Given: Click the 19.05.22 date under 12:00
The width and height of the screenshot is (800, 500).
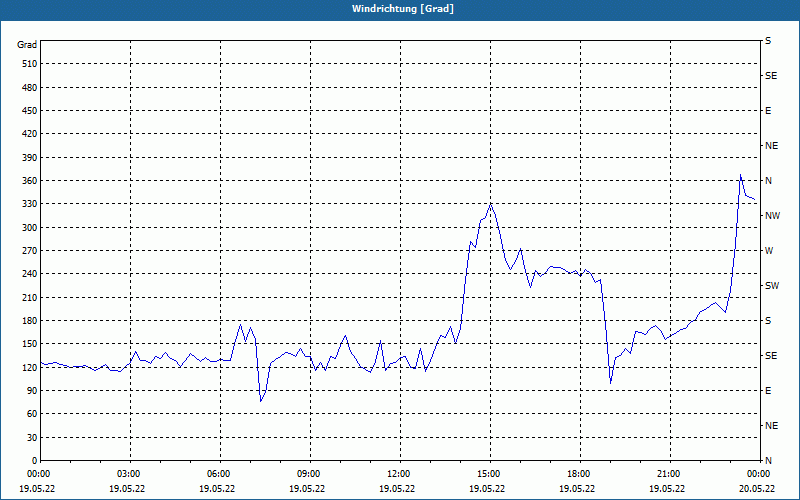Looking at the screenshot, I should (397, 488).
